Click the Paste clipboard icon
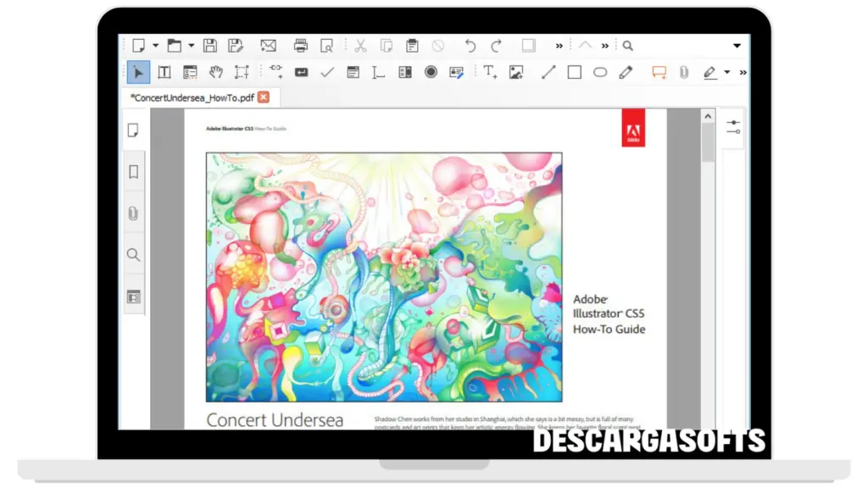Screen dimensions: 868x488 (x=412, y=46)
